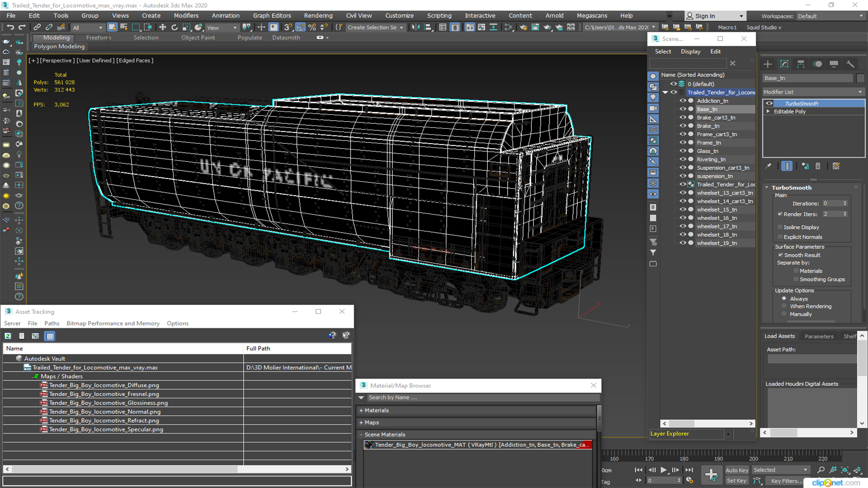Click Zoom Extents Selected icon
Screen dimensions: 868x488
point(845,470)
